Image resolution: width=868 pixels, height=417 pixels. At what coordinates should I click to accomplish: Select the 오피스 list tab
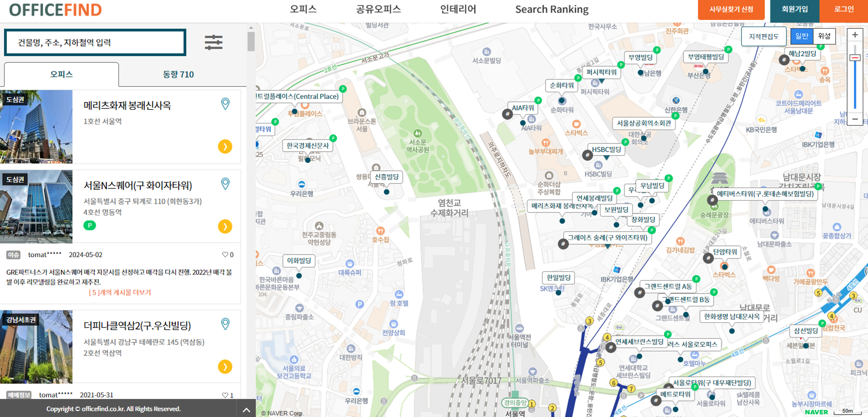[61, 74]
